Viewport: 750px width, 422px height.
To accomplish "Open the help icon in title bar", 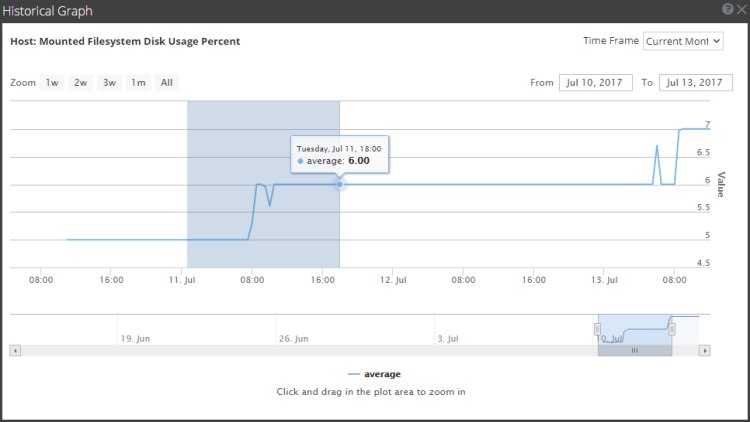I will pyautogui.click(x=727, y=8).
